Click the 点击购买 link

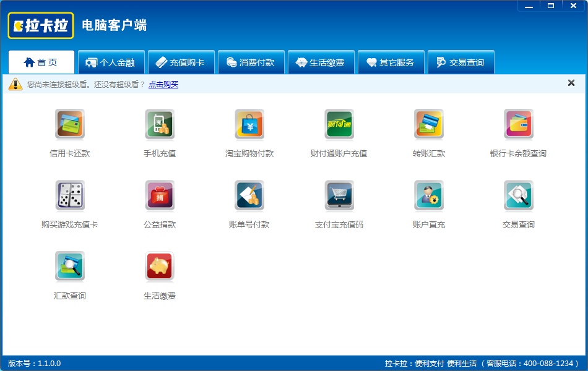pos(163,85)
